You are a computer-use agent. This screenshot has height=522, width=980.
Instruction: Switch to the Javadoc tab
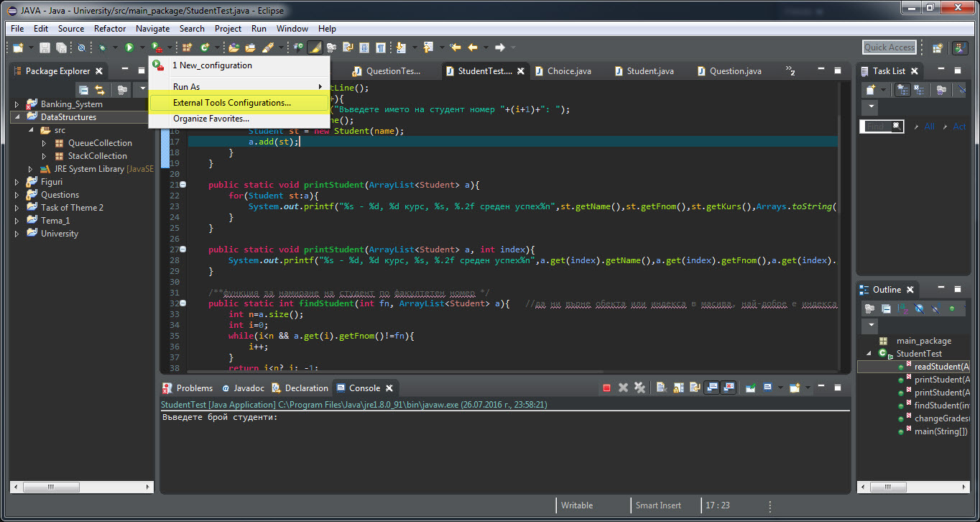point(243,388)
